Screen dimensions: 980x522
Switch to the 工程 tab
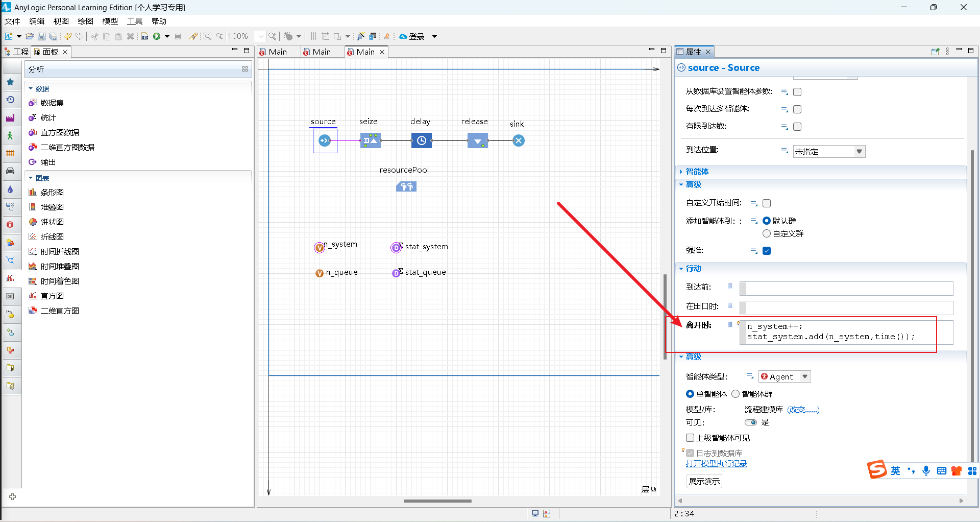(x=16, y=52)
